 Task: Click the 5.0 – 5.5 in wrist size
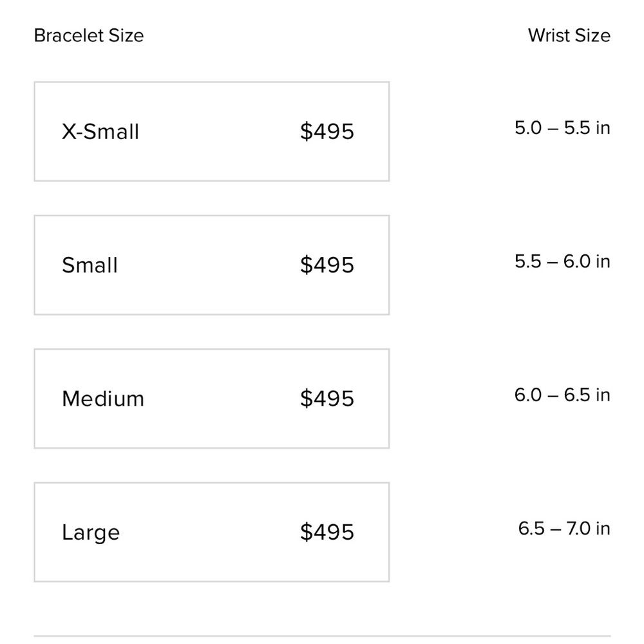pos(562,128)
